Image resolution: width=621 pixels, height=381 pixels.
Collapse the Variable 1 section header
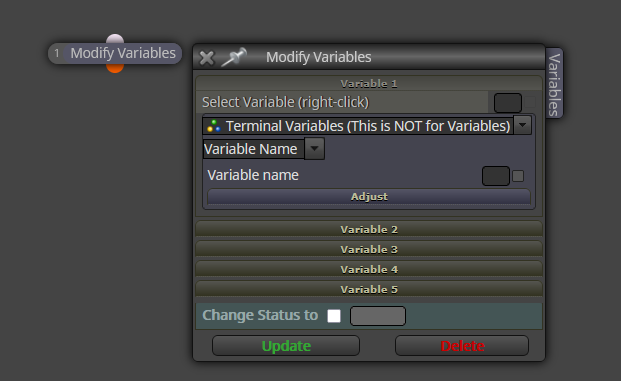tap(369, 84)
